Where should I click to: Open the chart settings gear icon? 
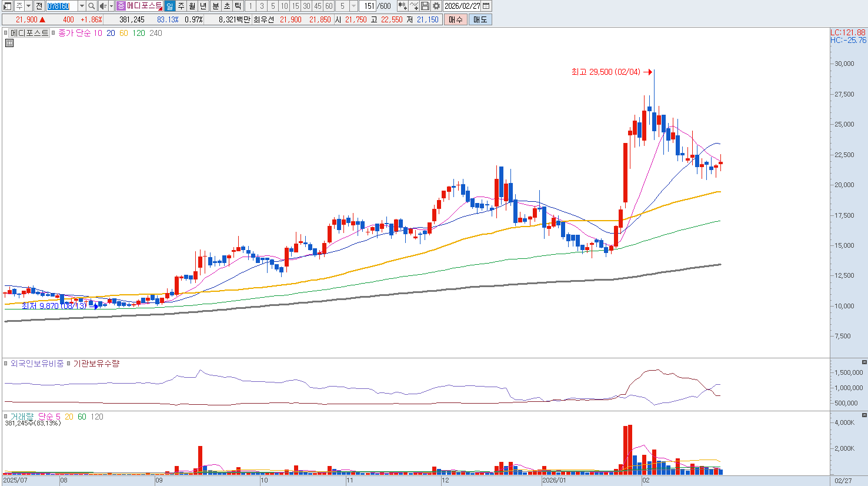point(436,6)
